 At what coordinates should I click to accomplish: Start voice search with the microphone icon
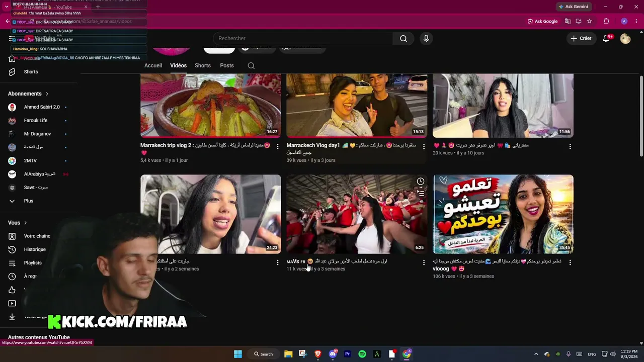(x=426, y=39)
